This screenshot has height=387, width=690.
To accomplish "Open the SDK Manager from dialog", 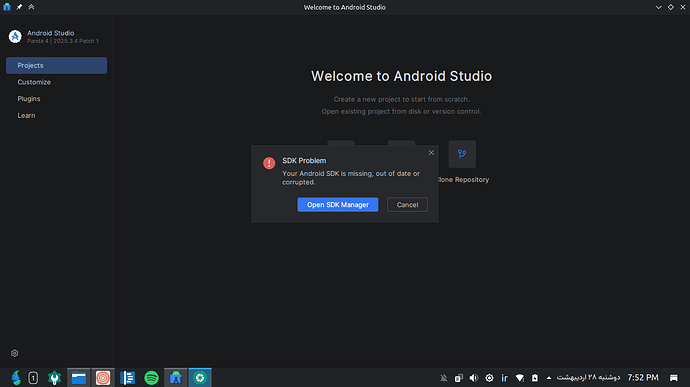I will pos(338,205).
